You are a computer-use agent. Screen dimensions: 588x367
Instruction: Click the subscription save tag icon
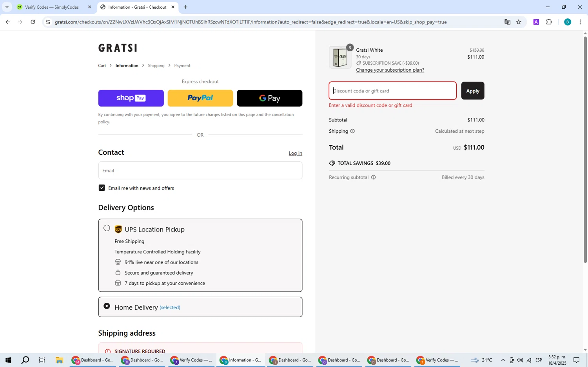(x=358, y=63)
